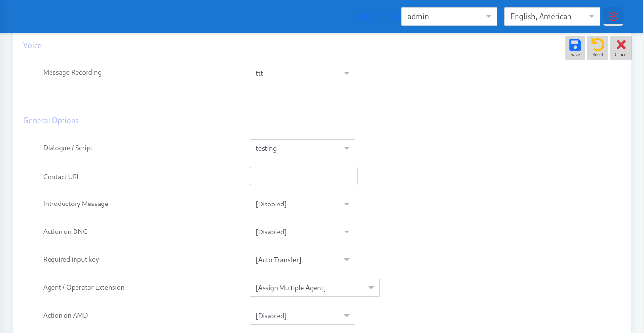Expand the Action on AMD dropdown
This screenshot has height=333, width=644.
point(302,316)
